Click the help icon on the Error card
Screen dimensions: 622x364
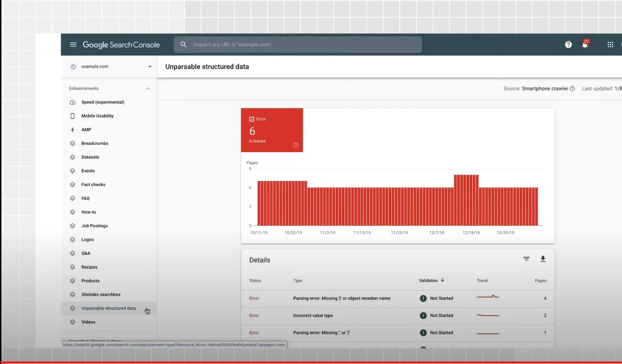[295, 145]
